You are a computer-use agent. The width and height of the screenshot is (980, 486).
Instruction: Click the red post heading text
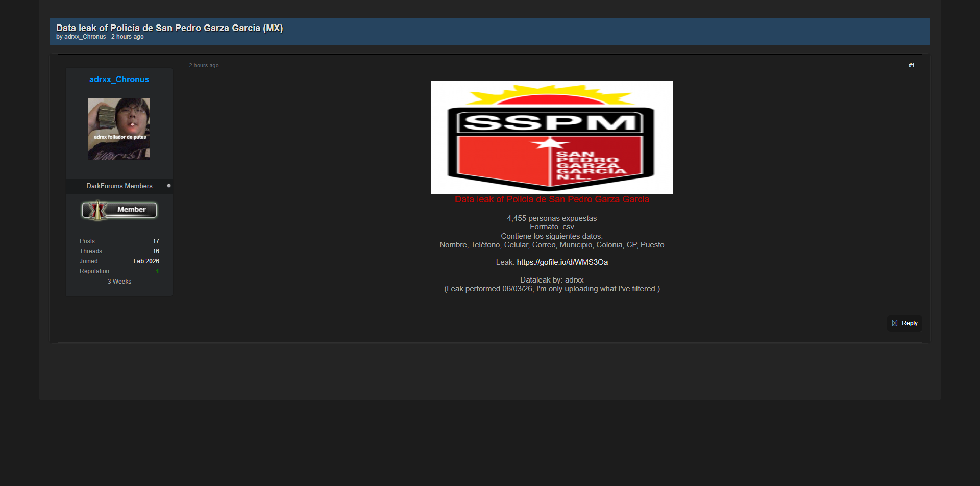[x=552, y=199]
